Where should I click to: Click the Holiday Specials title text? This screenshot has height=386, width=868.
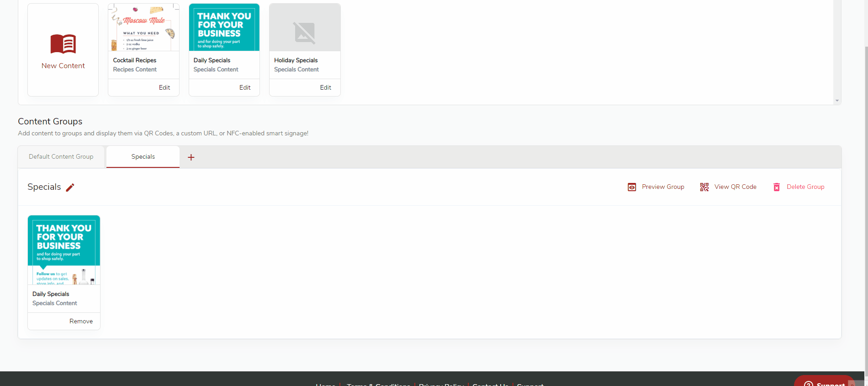pyautogui.click(x=296, y=60)
